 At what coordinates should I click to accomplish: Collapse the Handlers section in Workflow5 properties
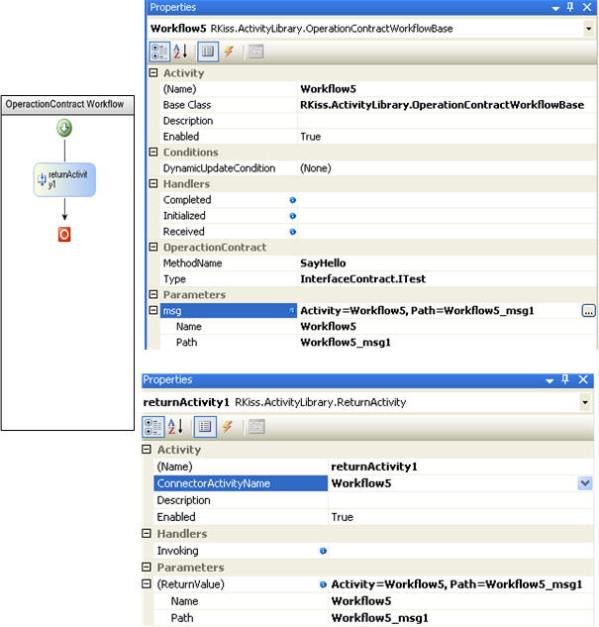[153, 184]
